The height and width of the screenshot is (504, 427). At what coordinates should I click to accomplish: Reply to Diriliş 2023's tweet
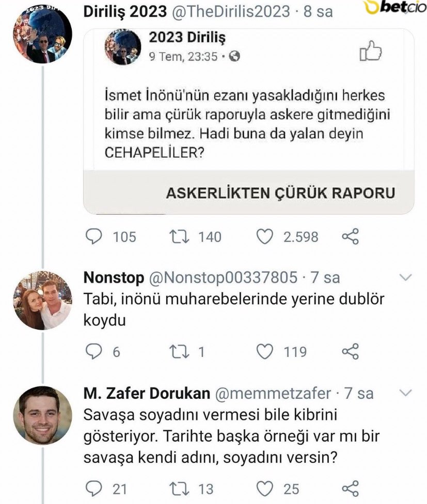(x=93, y=237)
